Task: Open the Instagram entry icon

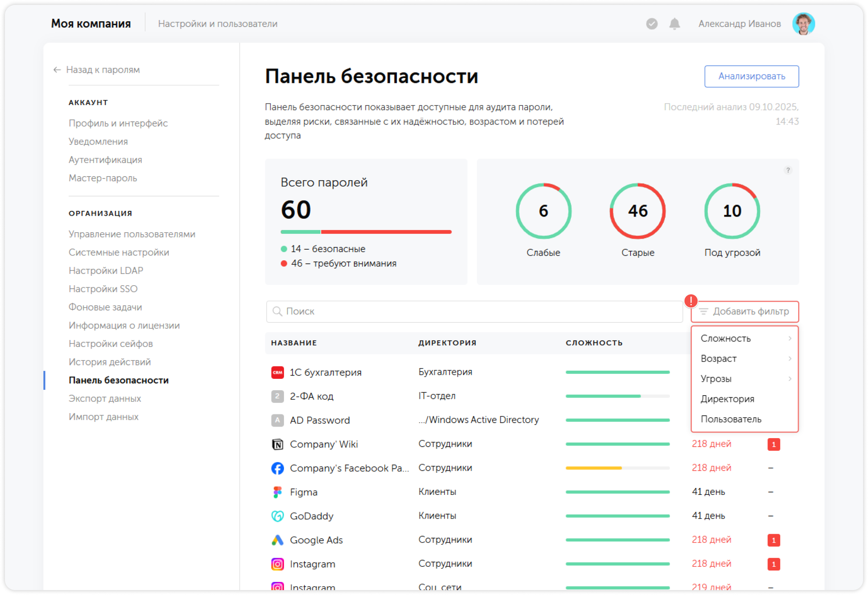Action: point(277,564)
